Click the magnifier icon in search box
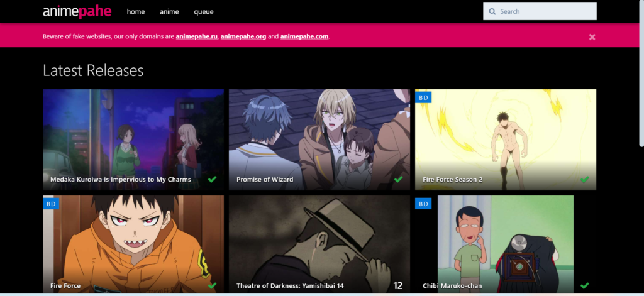Viewport: 644px width, 296px height. (x=492, y=11)
